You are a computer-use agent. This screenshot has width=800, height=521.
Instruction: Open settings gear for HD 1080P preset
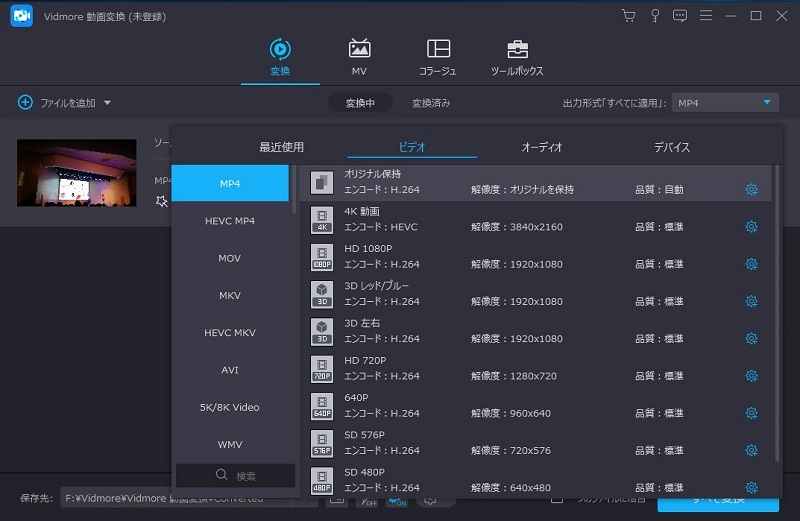coord(751,264)
